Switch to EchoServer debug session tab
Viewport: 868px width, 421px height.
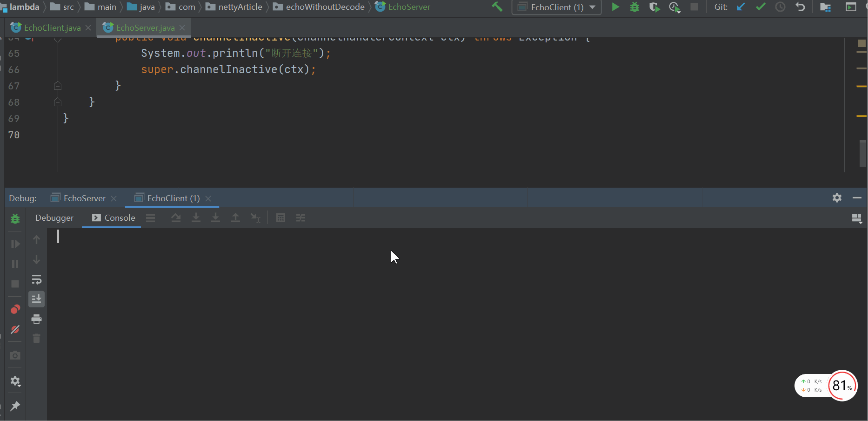pyautogui.click(x=84, y=198)
